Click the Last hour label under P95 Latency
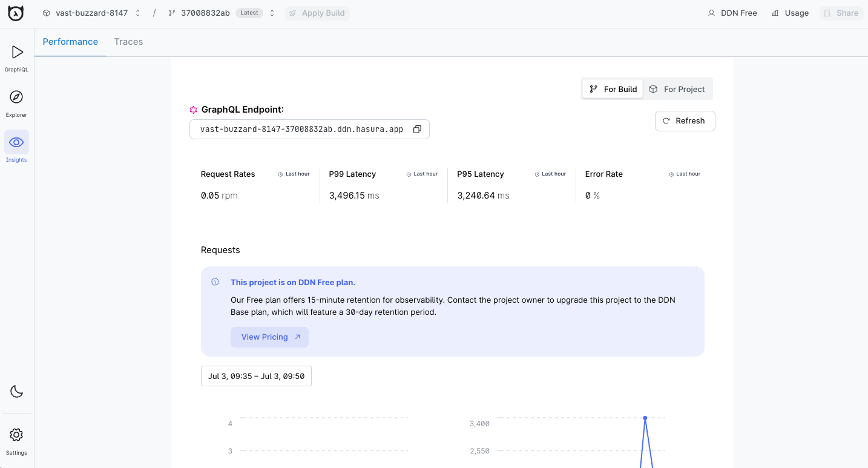 [551, 174]
